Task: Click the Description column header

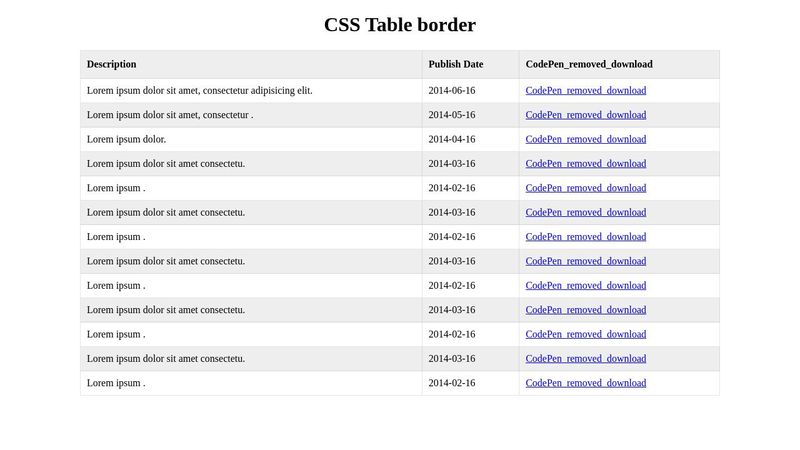Action: coord(111,64)
